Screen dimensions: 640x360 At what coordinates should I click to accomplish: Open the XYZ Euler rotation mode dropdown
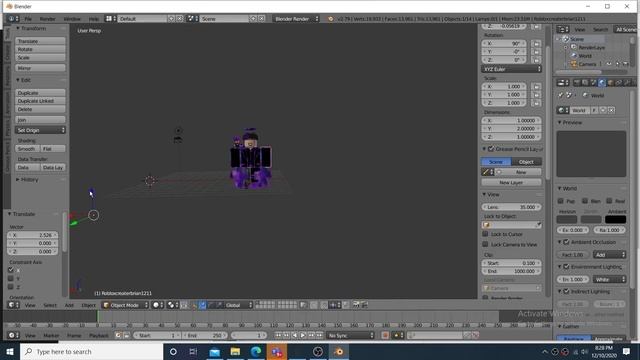[511, 69]
